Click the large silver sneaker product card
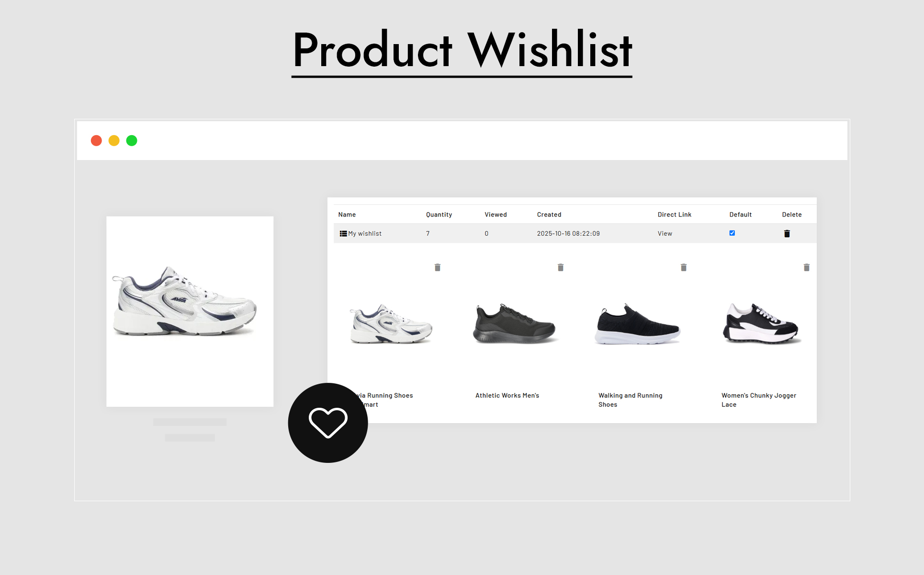The height and width of the screenshot is (575, 924). pyautogui.click(x=190, y=311)
